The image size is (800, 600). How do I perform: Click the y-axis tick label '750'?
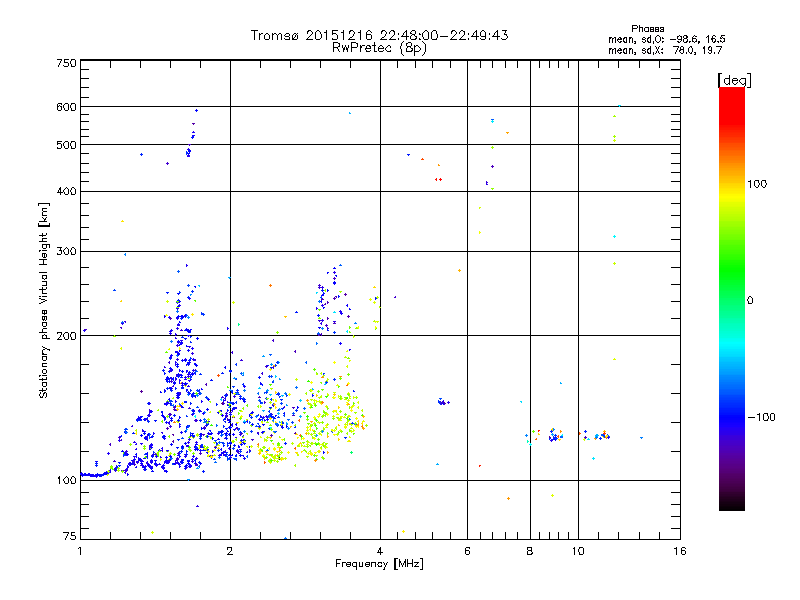66,63
